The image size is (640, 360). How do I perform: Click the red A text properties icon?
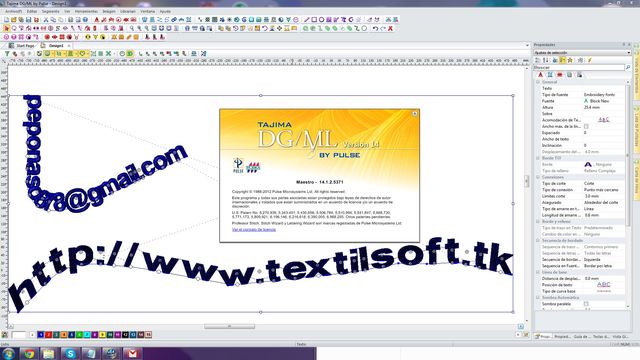tap(540, 75)
